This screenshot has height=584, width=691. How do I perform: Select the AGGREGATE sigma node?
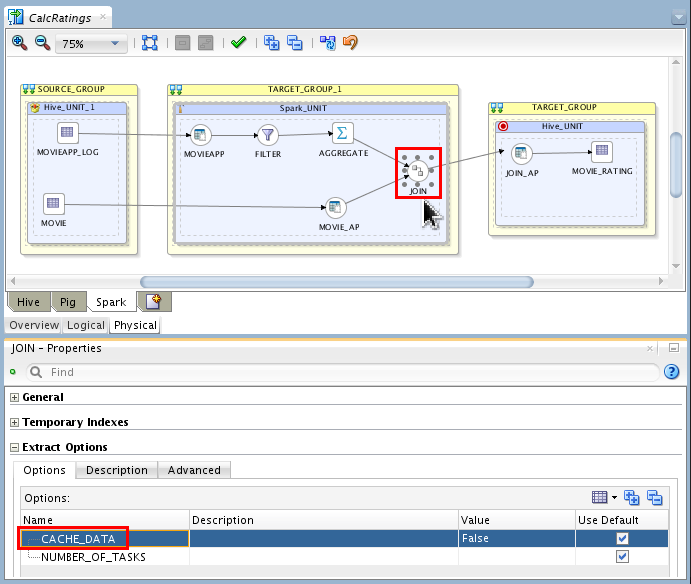point(342,133)
